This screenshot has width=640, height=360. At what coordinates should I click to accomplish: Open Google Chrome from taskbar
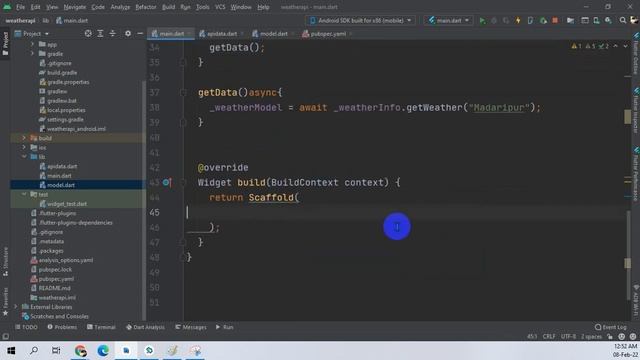[80, 351]
